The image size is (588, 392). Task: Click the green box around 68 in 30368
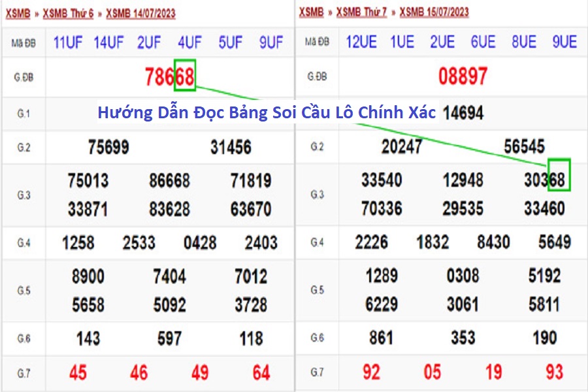[x=559, y=175]
